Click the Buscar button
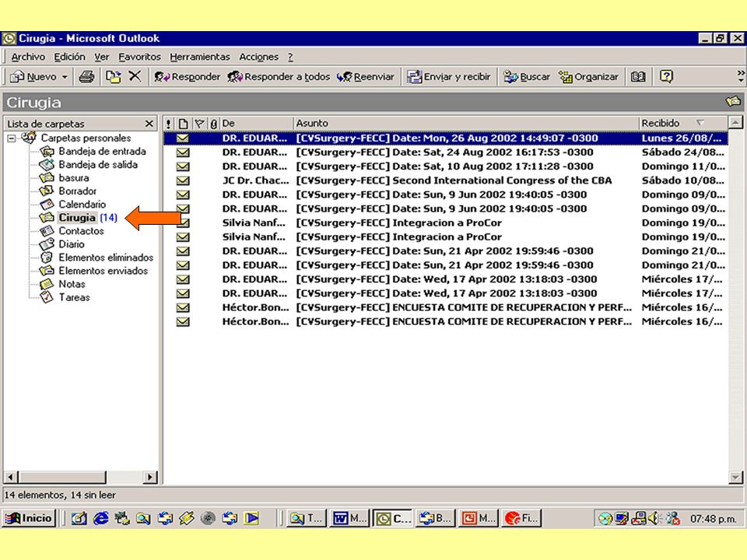 pos(527,77)
